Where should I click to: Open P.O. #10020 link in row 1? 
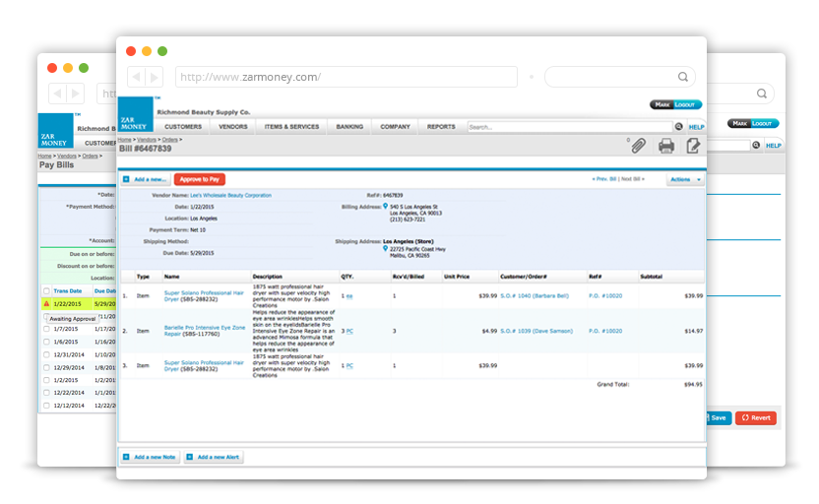pyautogui.click(x=605, y=295)
